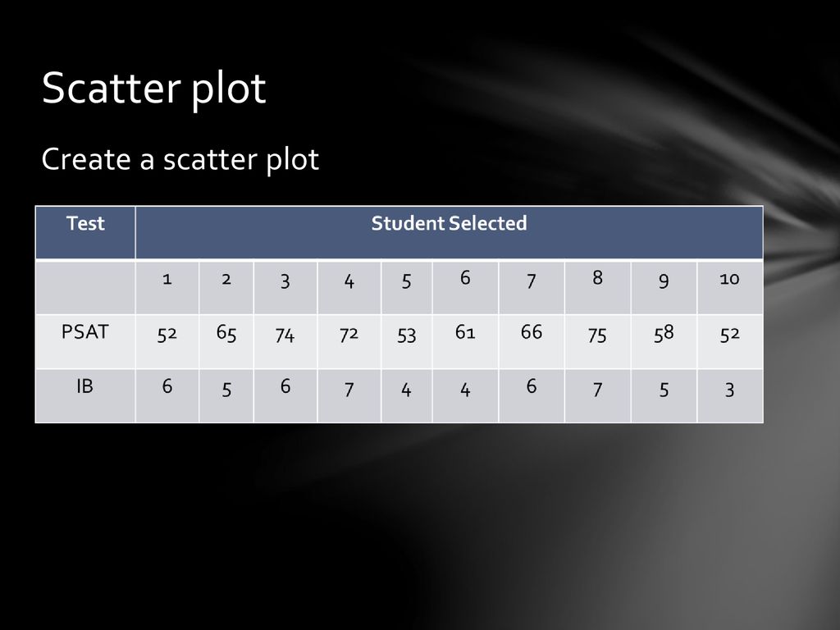The height and width of the screenshot is (630, 840).
Task: Click PSAT score 66 cell
Action: tap(531, 332)
